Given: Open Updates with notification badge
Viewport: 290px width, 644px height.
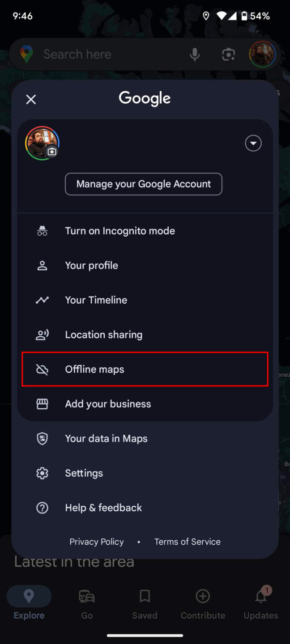Looking at the screenshot, I should [260, 604].
